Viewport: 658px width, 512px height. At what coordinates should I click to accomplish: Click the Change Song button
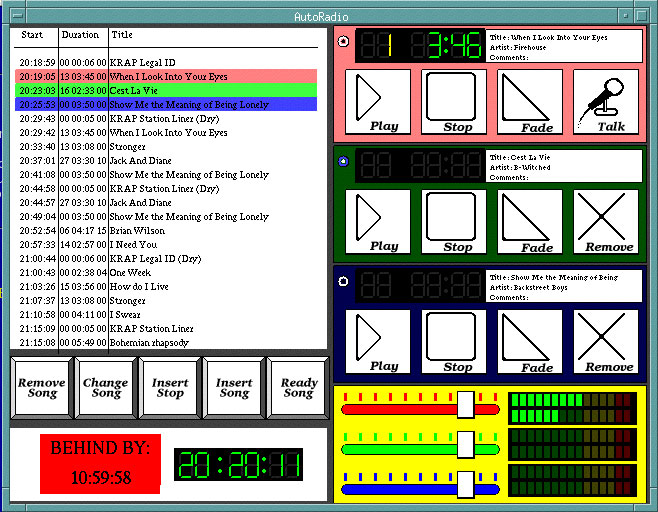point(106,388)
